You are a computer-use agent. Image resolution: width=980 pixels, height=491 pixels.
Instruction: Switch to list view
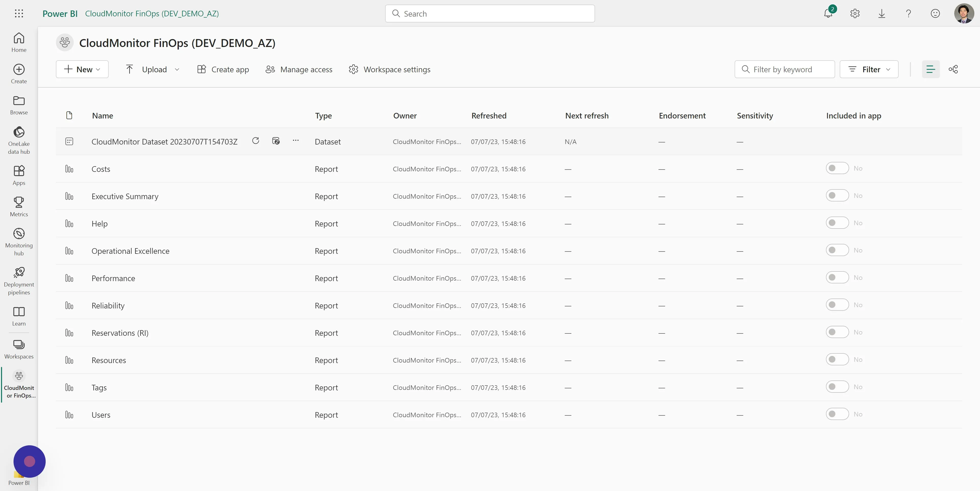click(x=931, y=69)
